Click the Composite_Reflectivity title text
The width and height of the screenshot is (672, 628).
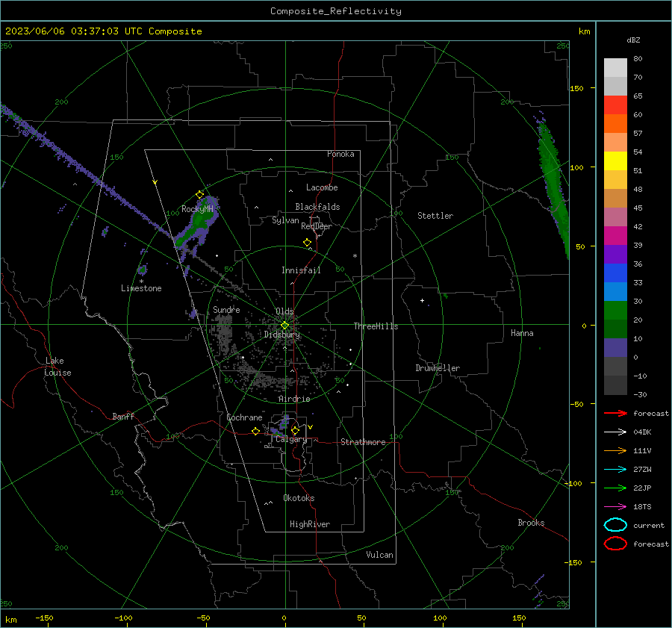point(336,11)
